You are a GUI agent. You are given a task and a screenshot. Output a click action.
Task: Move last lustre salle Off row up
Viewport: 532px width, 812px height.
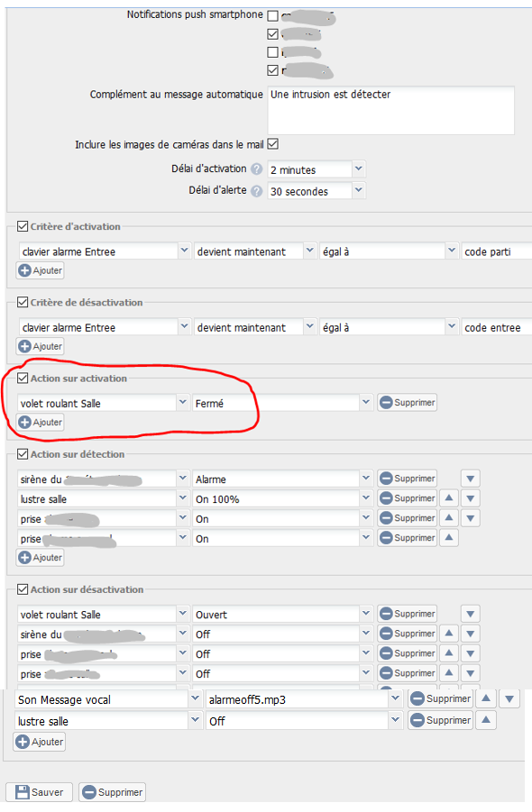click(x=486, y=720)
